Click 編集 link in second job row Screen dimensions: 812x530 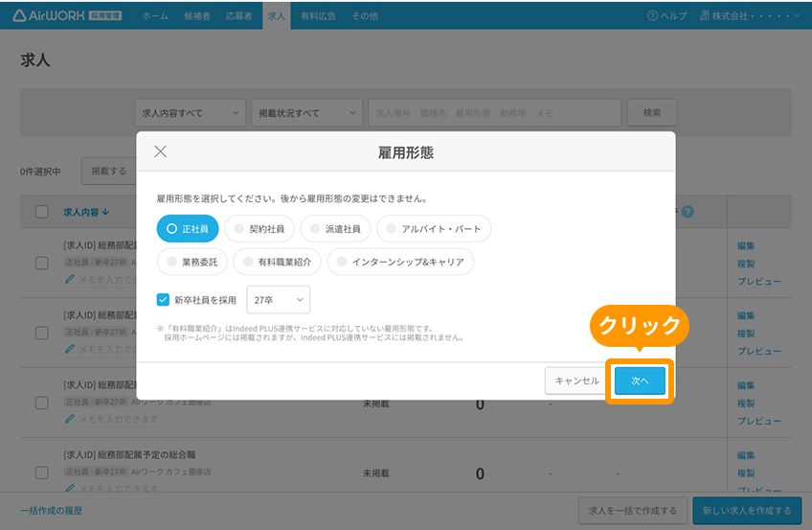746,315
